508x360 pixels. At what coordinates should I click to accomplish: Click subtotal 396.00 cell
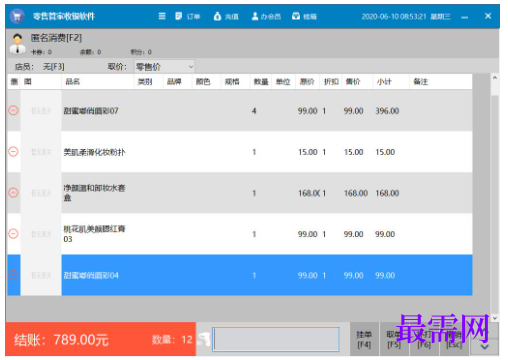[387, 111]
